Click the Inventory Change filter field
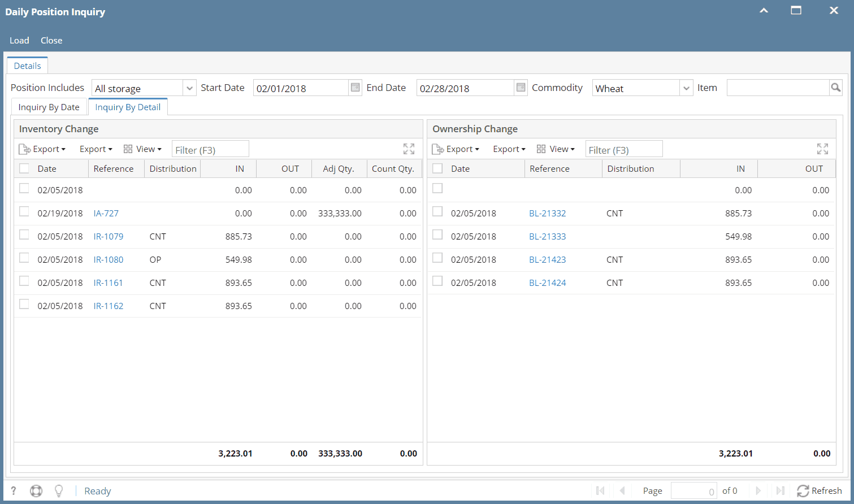 [210, 150]
